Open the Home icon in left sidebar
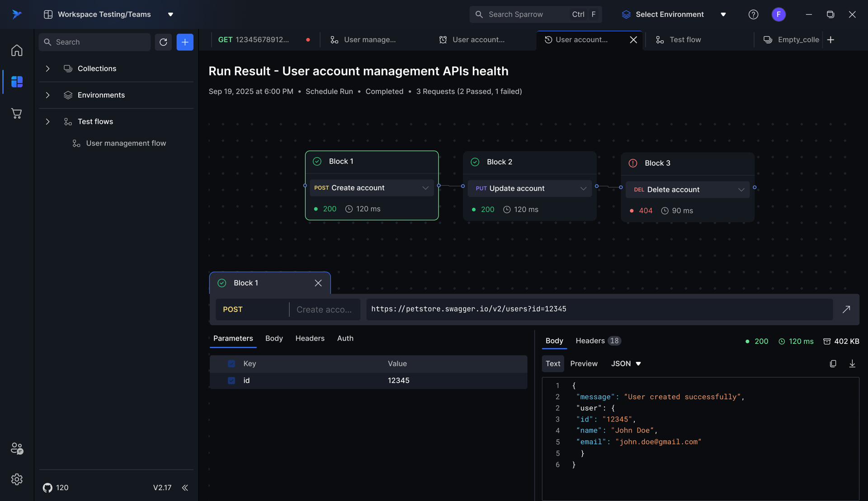Viewport: 868px width, 501px height. [17, 50]
